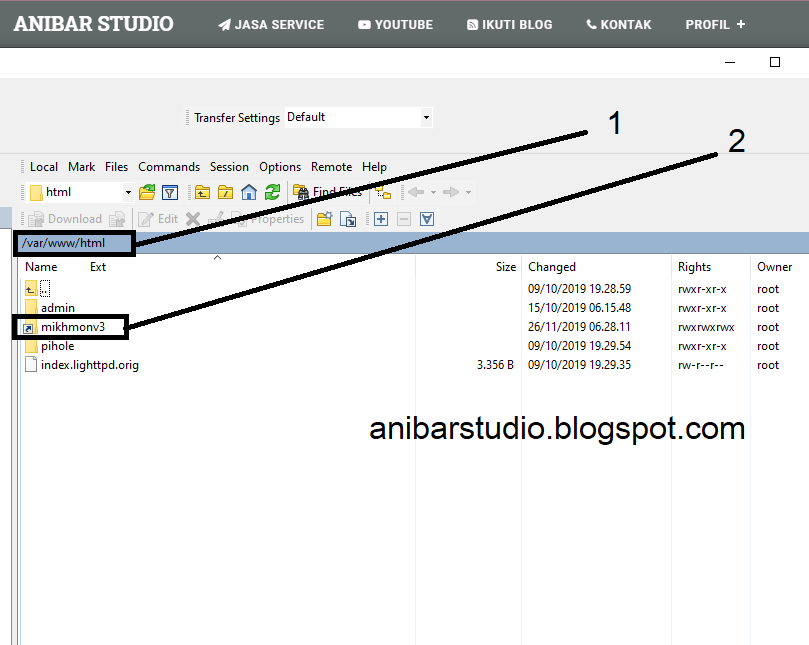Open the Options menu
This screenshot has height=645, width=809.
[280, 167]
